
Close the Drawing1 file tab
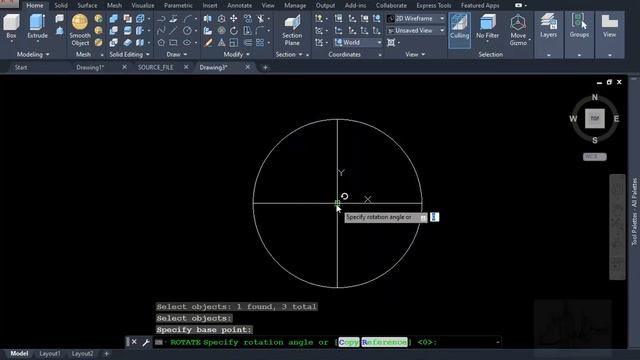coord(124,67)
